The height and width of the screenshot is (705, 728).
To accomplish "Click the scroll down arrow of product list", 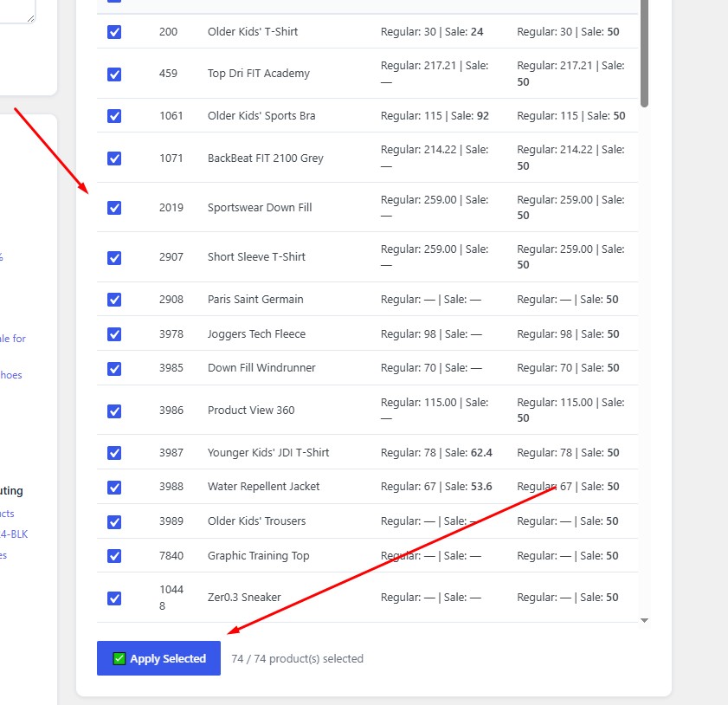I will point(644,620).
